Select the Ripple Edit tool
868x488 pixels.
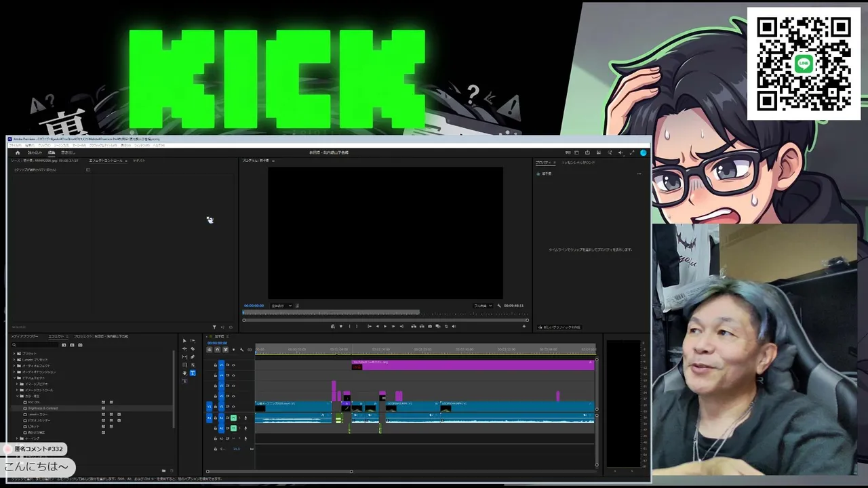(184, 349)
